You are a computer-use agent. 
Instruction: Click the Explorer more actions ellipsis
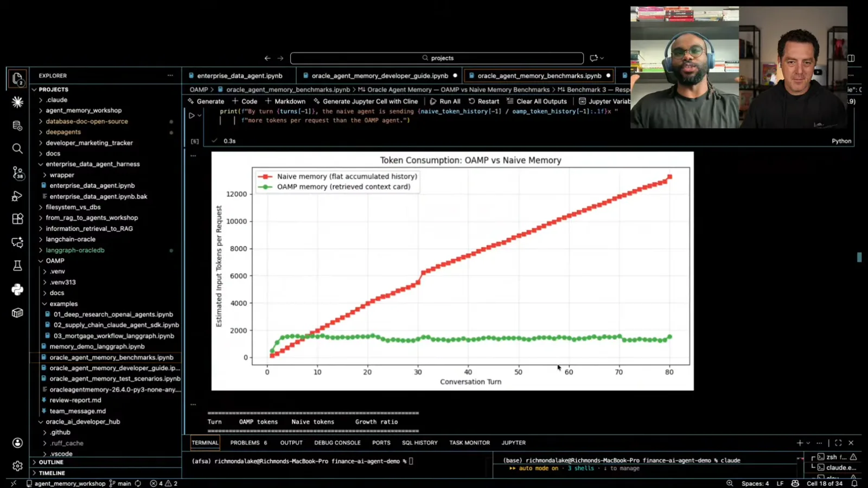point(170,75)
